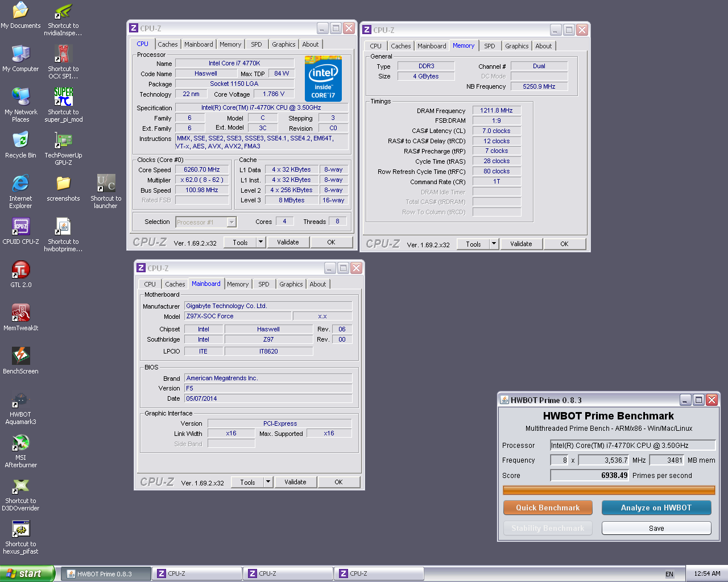Viewport: 728px width, 582px height.
Task: Select HWBOT Prime 0.8.3 taskbar button
Action: 106,574
